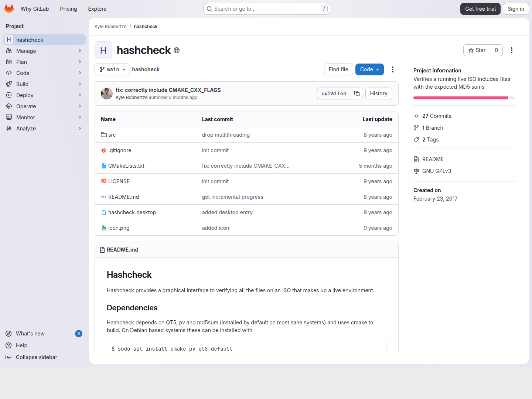Open the main branch selector dropdown
The width and height of the screenshot is (532, 399).
coord(112,69)
